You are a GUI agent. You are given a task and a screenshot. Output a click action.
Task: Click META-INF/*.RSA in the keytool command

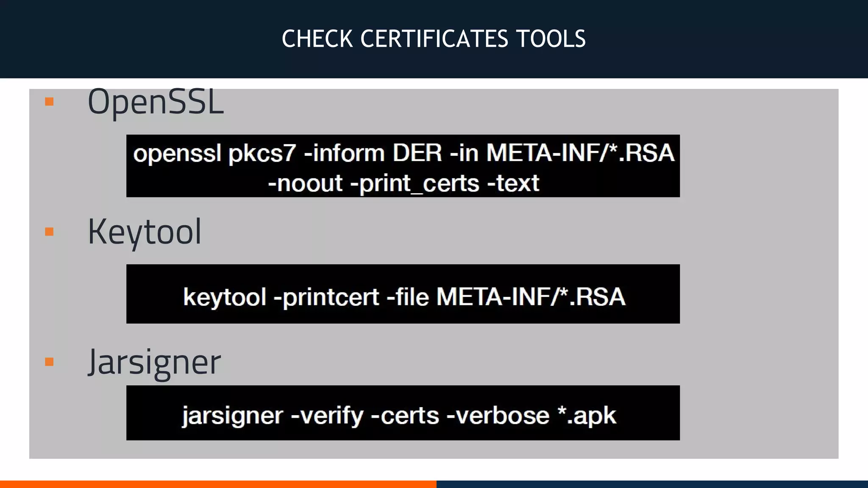coord(531,297)
